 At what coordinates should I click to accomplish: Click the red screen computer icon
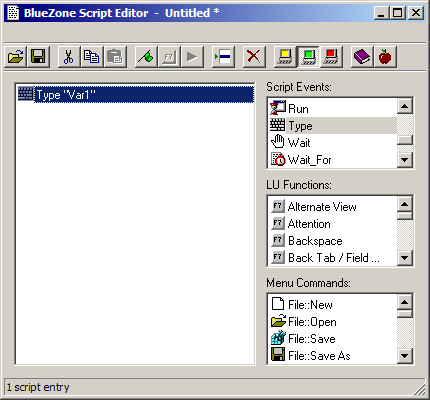pyautogui.click(x=331, y=57)
